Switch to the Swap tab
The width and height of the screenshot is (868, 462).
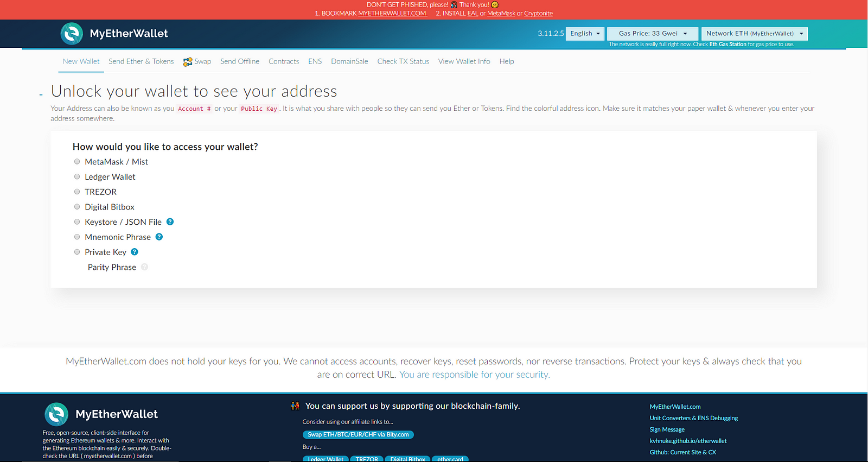point(197,61)
